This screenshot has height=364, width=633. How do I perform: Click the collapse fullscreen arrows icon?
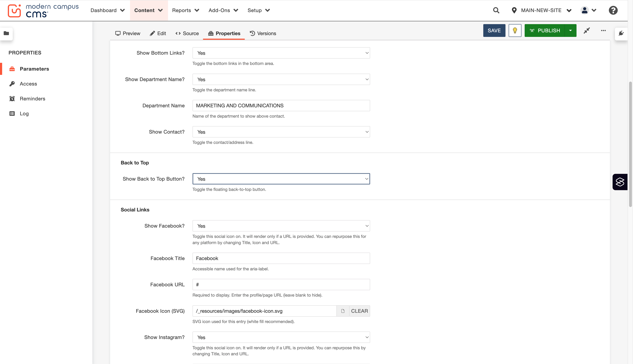[x=587, y=31]
